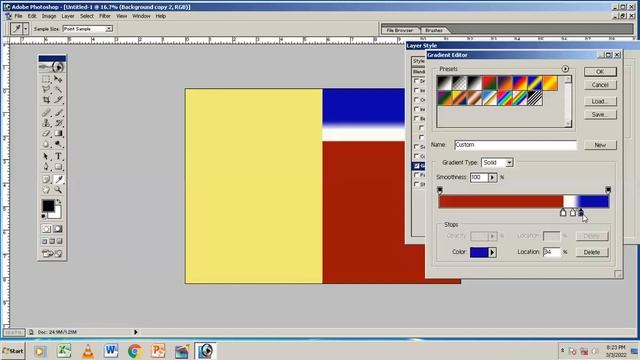The image size is (640, 360).
Task: Enable the Color Overlay checkbox
Action: [416, 156]
